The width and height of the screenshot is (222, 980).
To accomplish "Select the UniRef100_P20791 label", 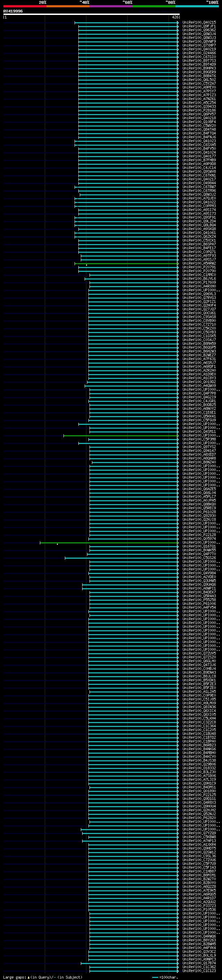I will click(x=199, y=267).
